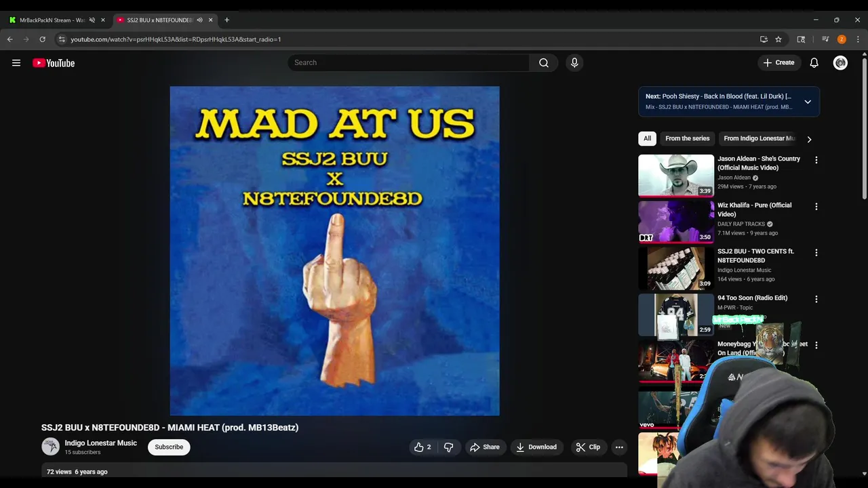Open media controls icon in toolbar

pyautogui.click(x=825, y=39)
